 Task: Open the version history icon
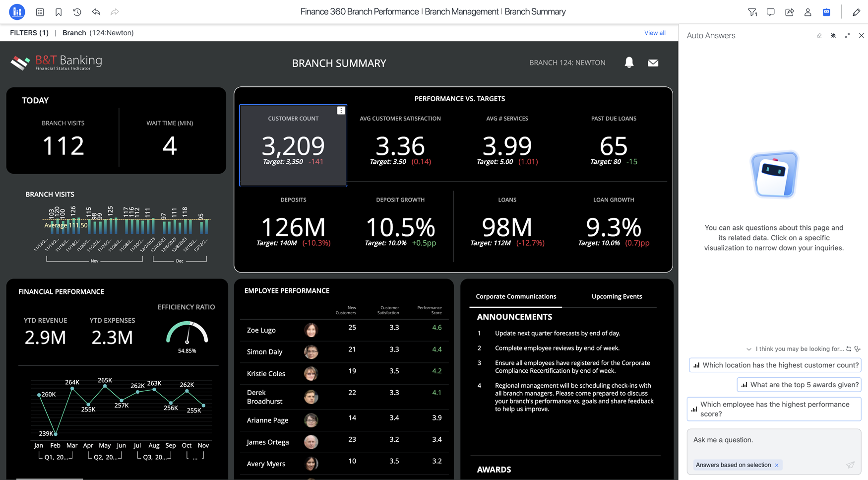click(x=77, y=12)
